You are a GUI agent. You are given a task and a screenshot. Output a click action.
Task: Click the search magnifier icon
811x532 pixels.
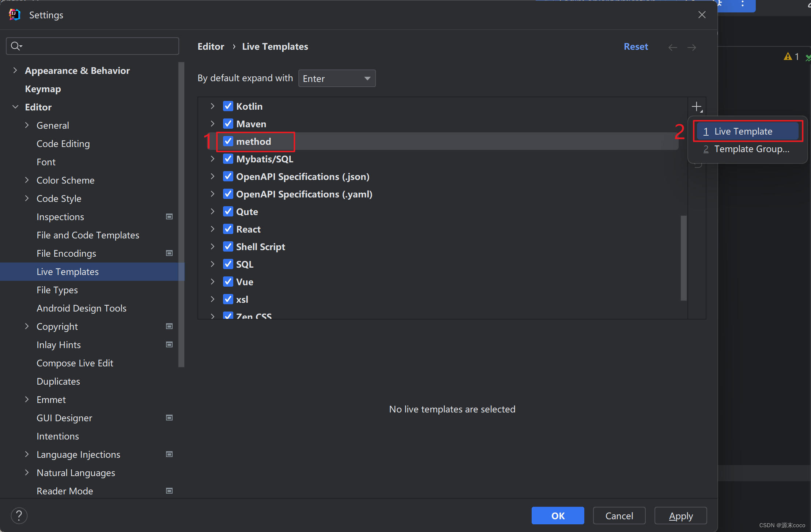tap(16, 46)
